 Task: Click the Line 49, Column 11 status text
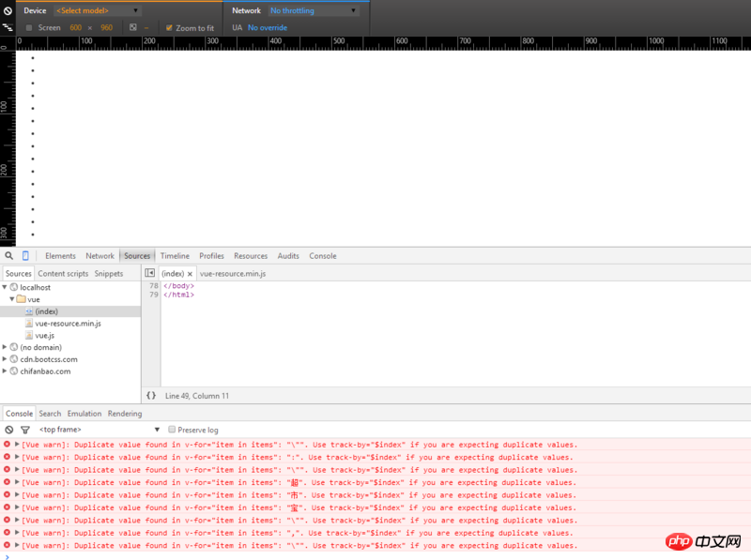tap(197, 396)
